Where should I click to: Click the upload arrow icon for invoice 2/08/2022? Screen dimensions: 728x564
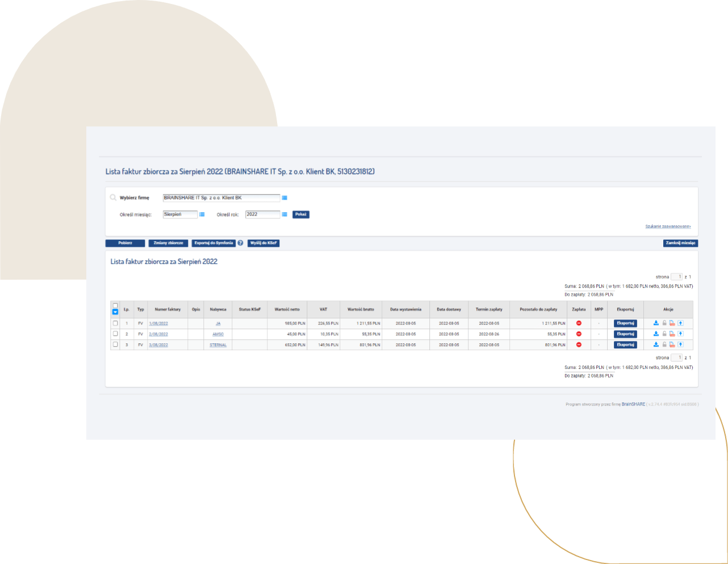pos(680,334)
